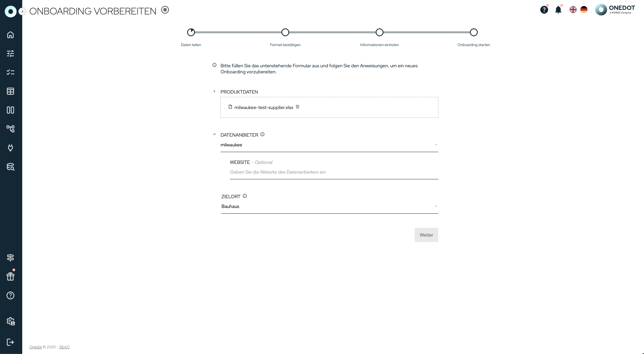Click the plug connector icon in sidebar
This screenshot has width=644, height=354.
[x=10, y=148]
